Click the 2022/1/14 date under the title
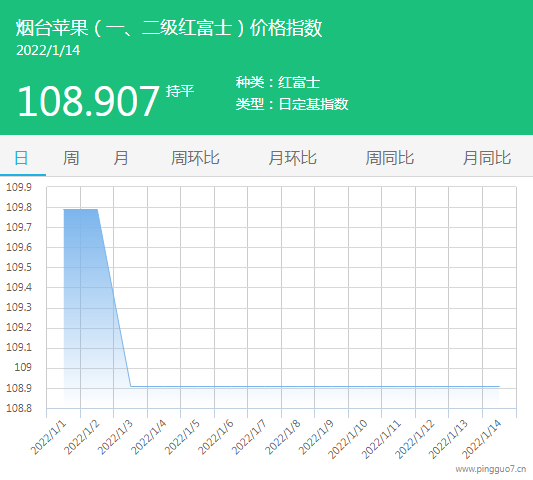Image resolution: width=533 pixels, height=480 pixels. click(48, 50)
